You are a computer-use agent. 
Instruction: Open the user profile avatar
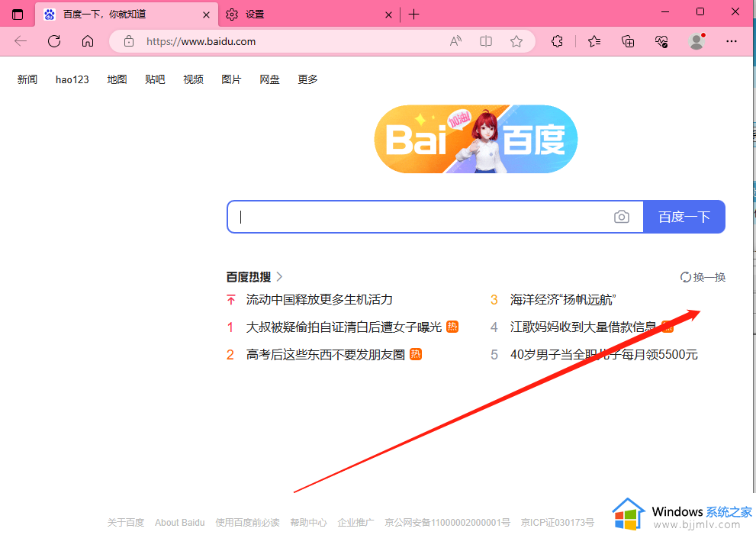click(696, 41)
